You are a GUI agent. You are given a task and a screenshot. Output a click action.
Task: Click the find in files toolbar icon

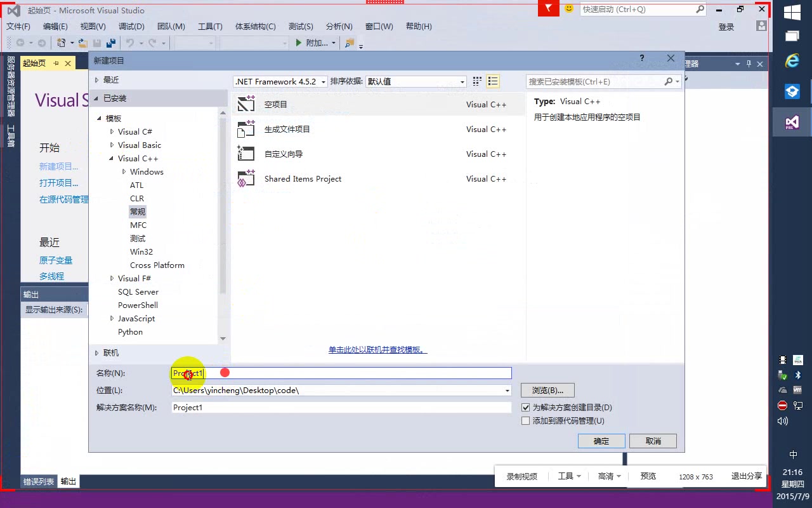(350, 43)
